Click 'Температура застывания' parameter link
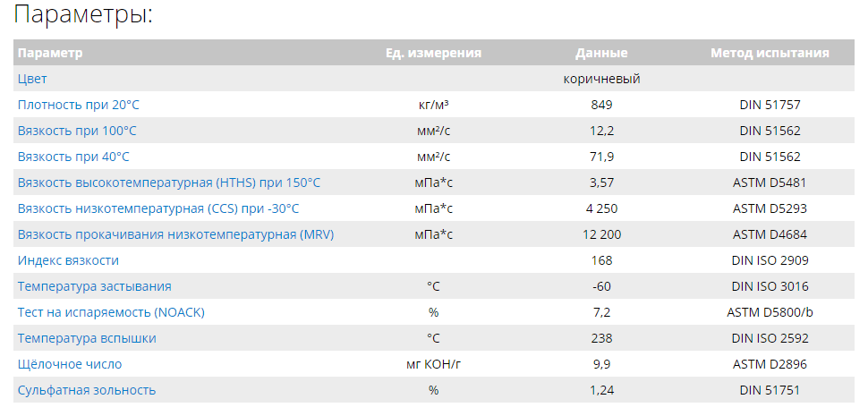Screen dimensions: 868x416 [95, 286]
